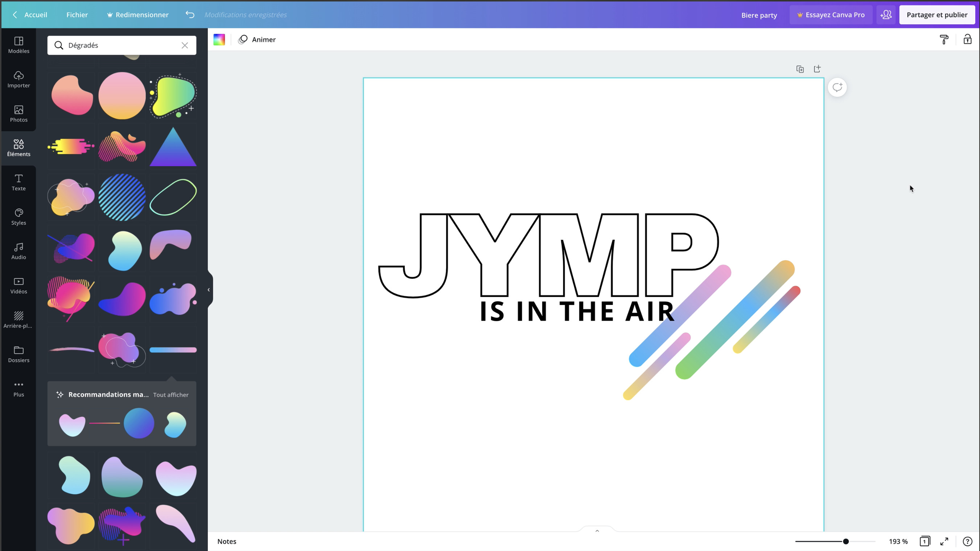Click the Biere party design title
The width and height of the screenshot is (980, 551).
point(759,15)
